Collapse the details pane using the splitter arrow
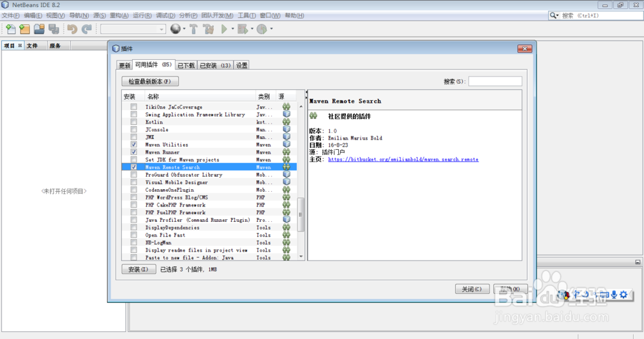Image resolution: width=644 pixels, height=339 pixels. tap(306, 97)
